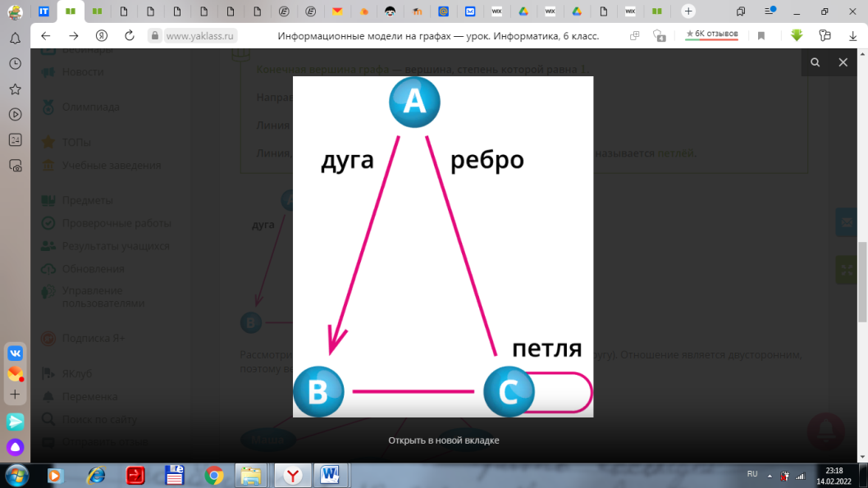Click RU language indicator in tray

pyautogui.click(x=752, y=474)
